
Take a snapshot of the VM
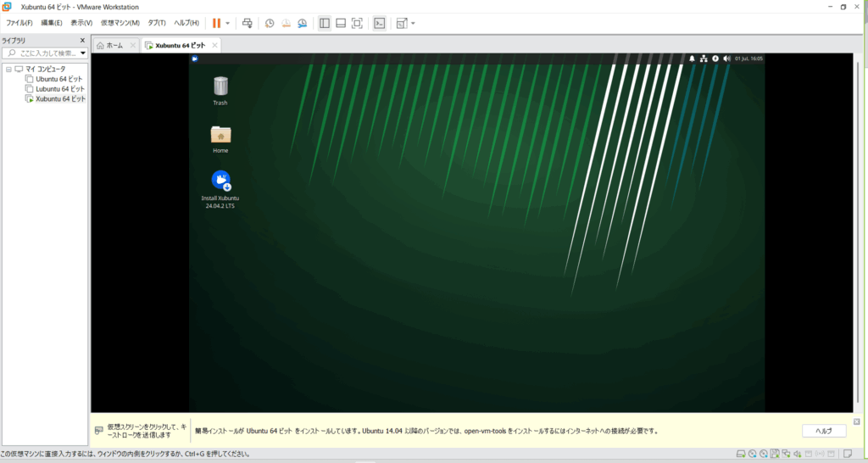coord(270,23)
